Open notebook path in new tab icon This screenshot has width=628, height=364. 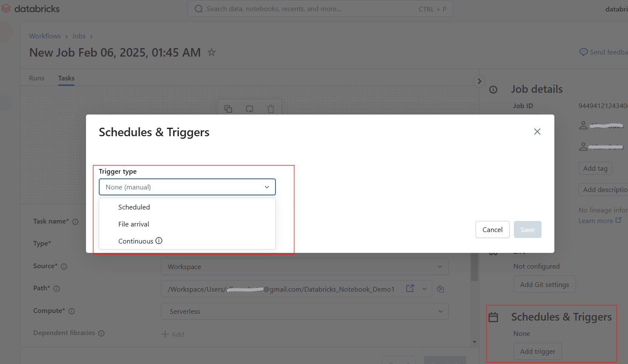[410, 289]
